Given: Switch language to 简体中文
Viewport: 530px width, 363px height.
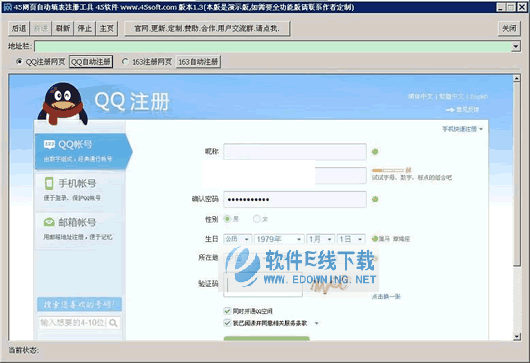Looking at the screenshot, I should 420,97.
